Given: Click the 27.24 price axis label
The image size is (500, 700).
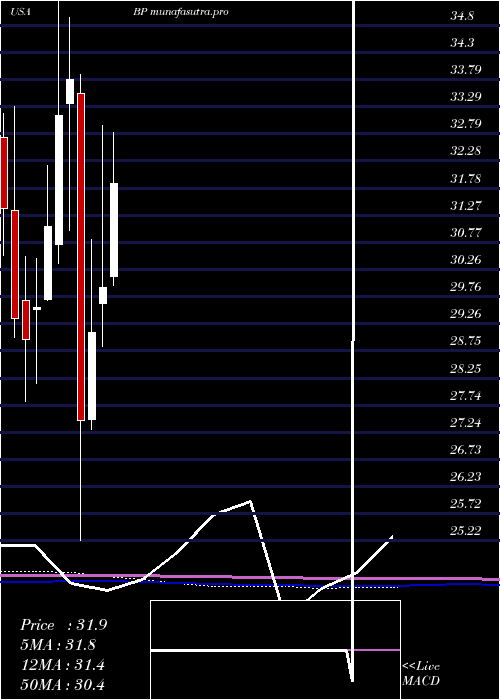Looking at the screenshot, I should [466, 422].
